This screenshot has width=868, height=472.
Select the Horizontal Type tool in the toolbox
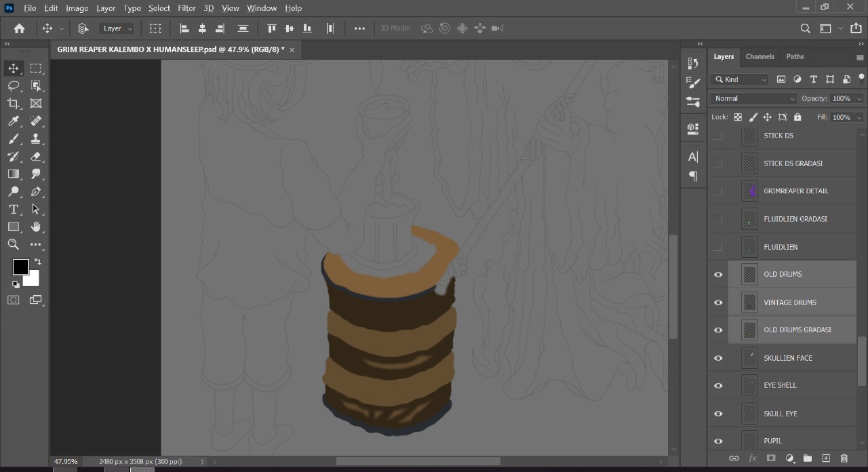(x=14, y=210)
